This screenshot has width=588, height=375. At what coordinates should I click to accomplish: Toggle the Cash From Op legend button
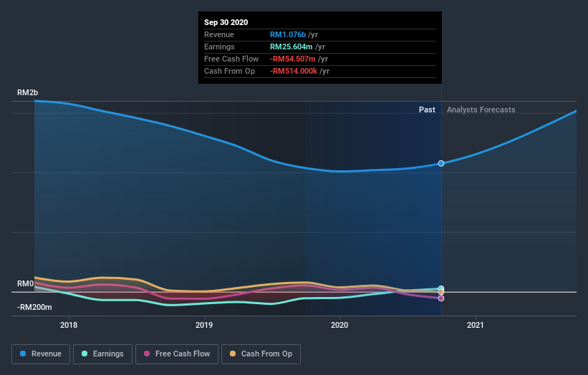261,354
